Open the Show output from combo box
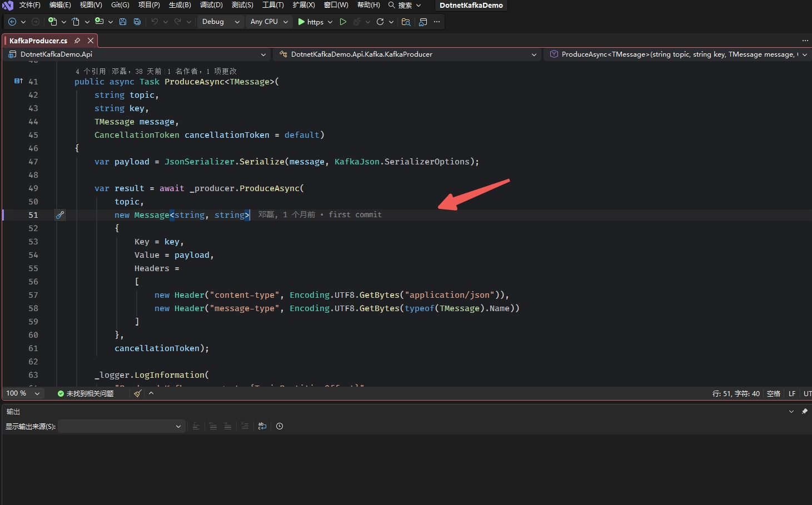This screenshot has width=812, height=505. pos(121,426)
